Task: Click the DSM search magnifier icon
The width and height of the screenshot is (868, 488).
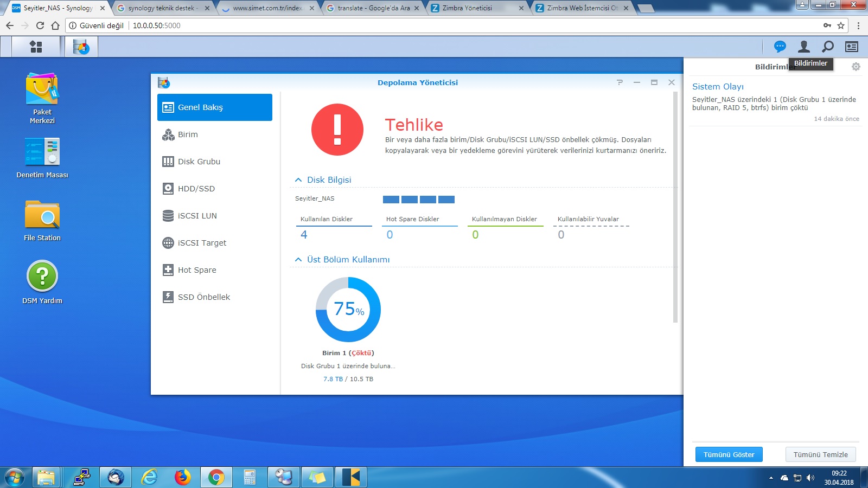Action: [828, 47]
